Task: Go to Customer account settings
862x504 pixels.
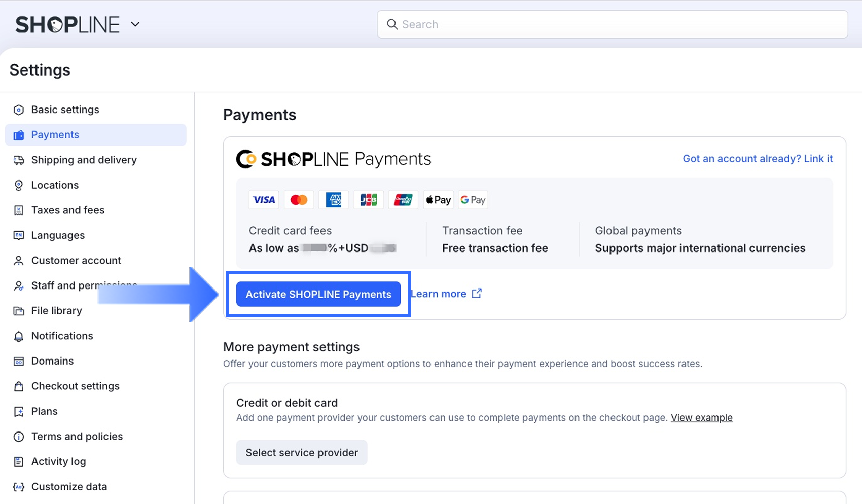Action: pyautogui.click(x=76, y=261)
